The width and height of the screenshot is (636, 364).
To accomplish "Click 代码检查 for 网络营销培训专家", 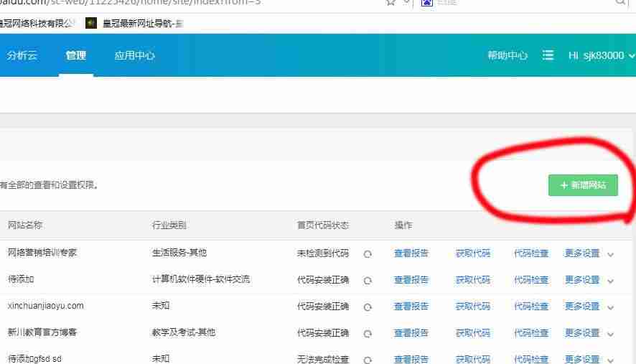I will coord(531,253).
